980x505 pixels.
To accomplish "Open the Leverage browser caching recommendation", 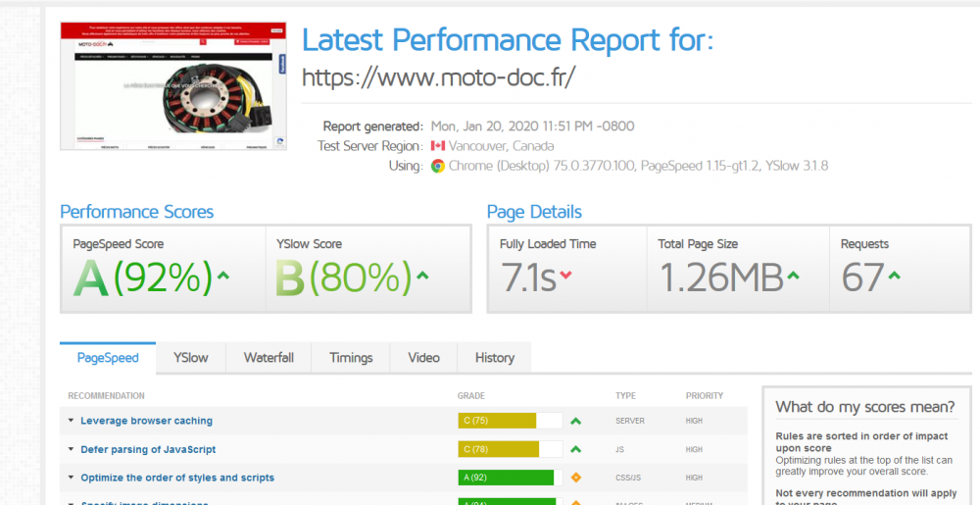I will click(x=147, y=421).
